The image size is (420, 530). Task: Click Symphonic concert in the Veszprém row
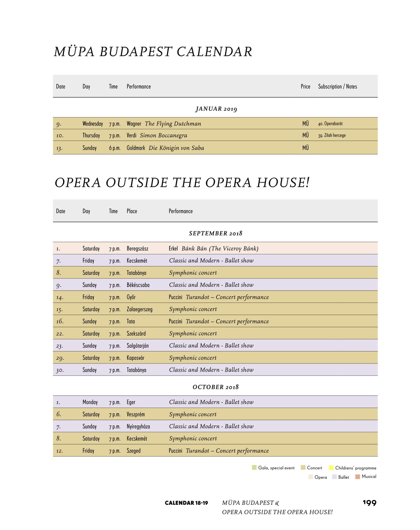click(x=193, y=414)
